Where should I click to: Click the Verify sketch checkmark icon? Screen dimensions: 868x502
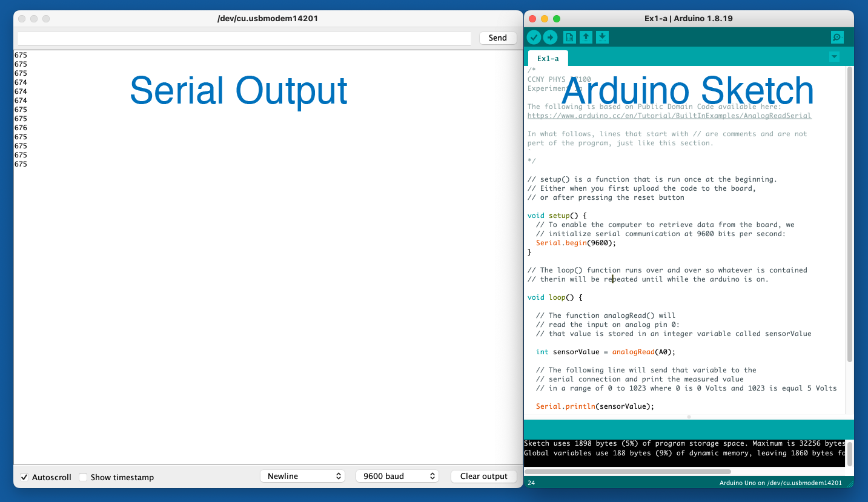(534, 38)
